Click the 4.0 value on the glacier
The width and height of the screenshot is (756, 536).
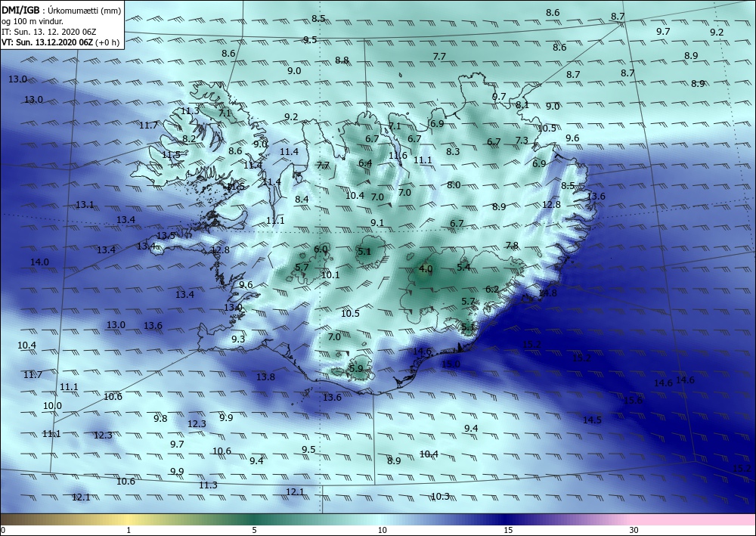426,269
